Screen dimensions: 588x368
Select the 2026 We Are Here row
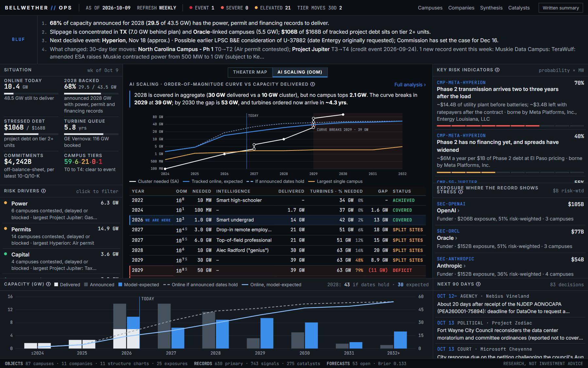pos(278,220)
